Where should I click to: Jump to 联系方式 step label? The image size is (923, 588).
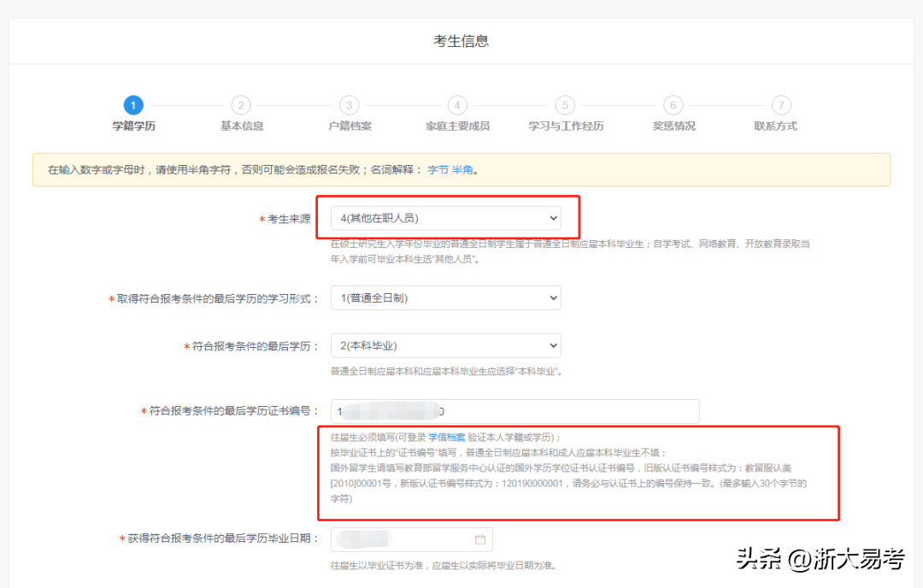[x=775, y=126]
